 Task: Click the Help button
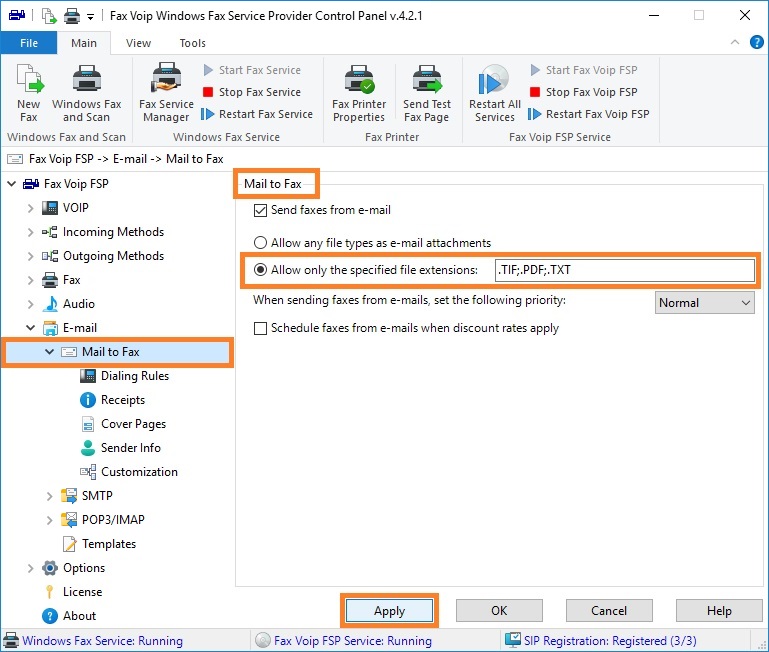(719, 611)
